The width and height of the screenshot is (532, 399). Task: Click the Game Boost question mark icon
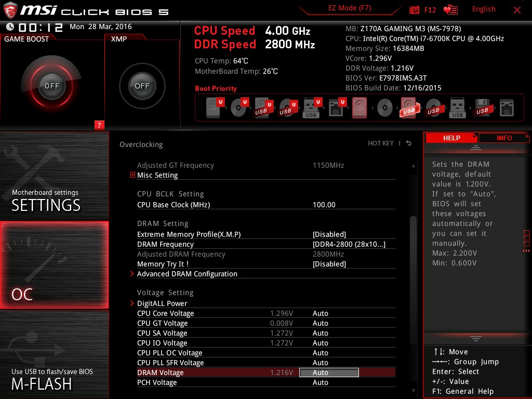pos(99,125)
